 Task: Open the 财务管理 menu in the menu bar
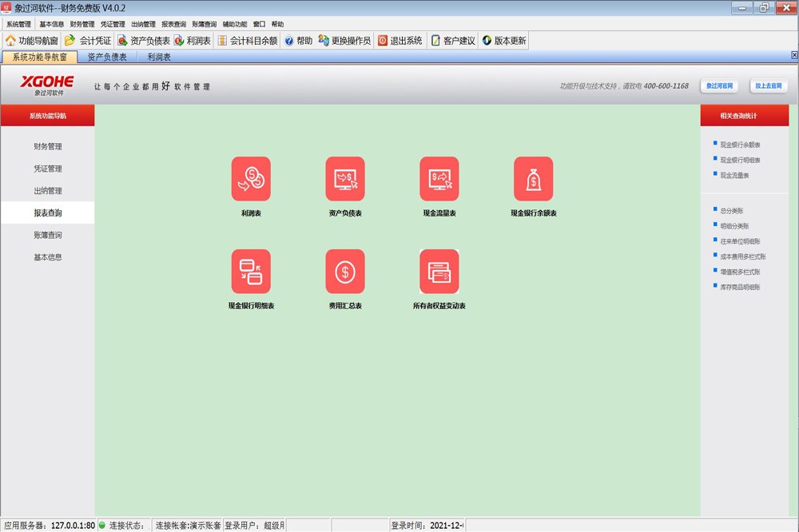click(82, 24)
